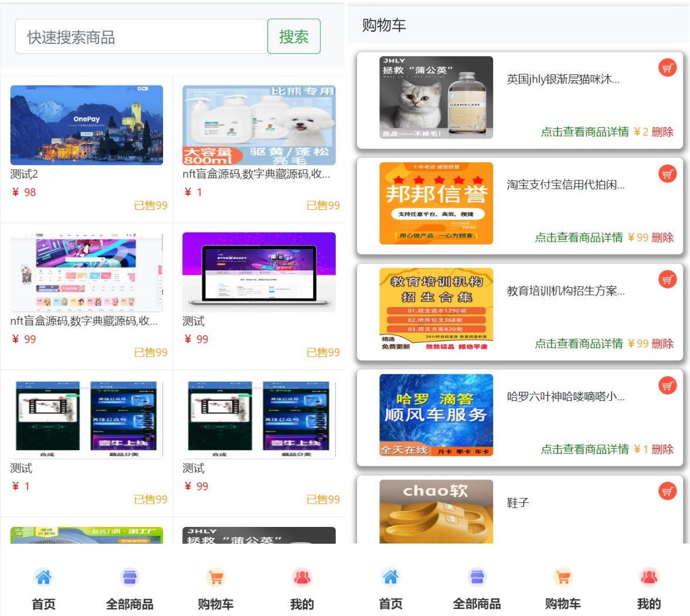The image size is (690, 616).
Task: Click 删除 next to the jhly cat shampoo item
Action: point(661,132)
